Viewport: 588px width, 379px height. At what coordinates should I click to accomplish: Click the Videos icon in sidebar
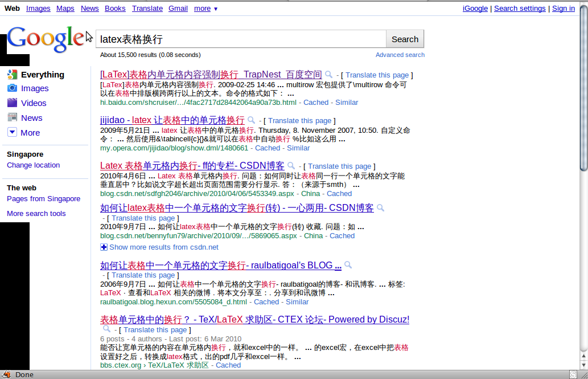point(12,103)
